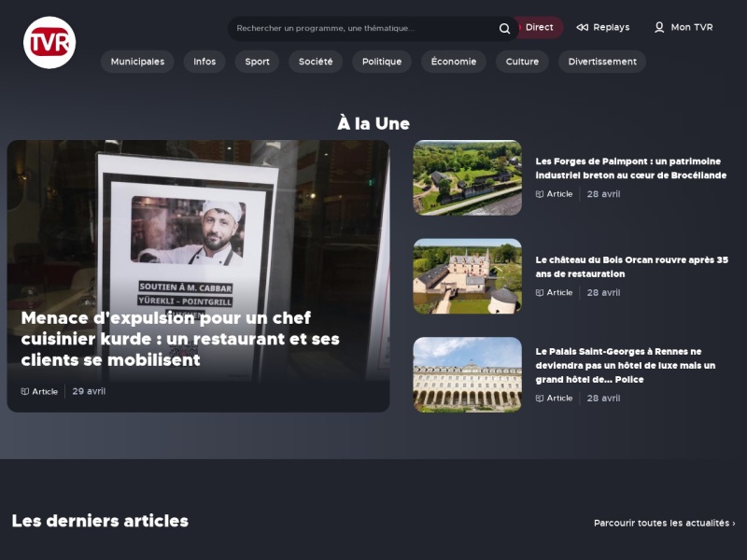Open the Replays page
Viewport: 747px width, 560px height.
[x=602, y=28]
